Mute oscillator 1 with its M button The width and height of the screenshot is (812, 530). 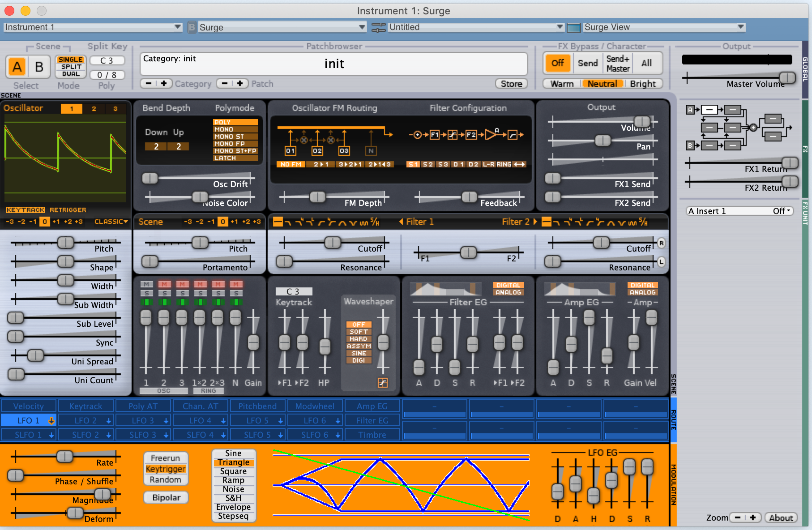(x=146, y=284)
